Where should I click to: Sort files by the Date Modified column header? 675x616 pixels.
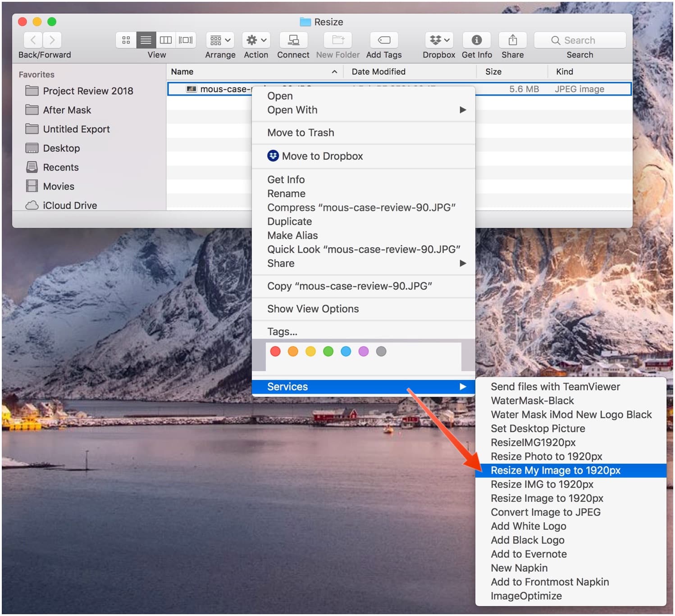coord(378,71)
